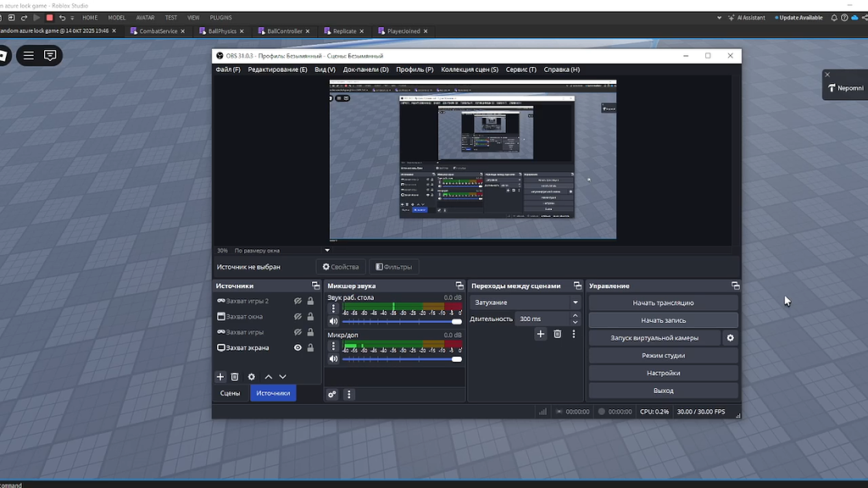Screen dimensions: 868x488
Task: Open advanced audio properties gears icon
Action: (332, 394)
